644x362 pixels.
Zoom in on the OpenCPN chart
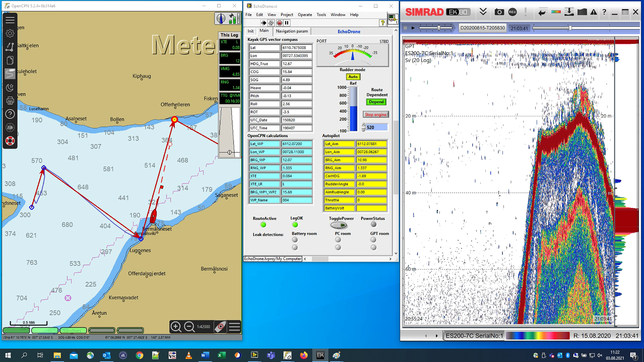coord(176,327)
